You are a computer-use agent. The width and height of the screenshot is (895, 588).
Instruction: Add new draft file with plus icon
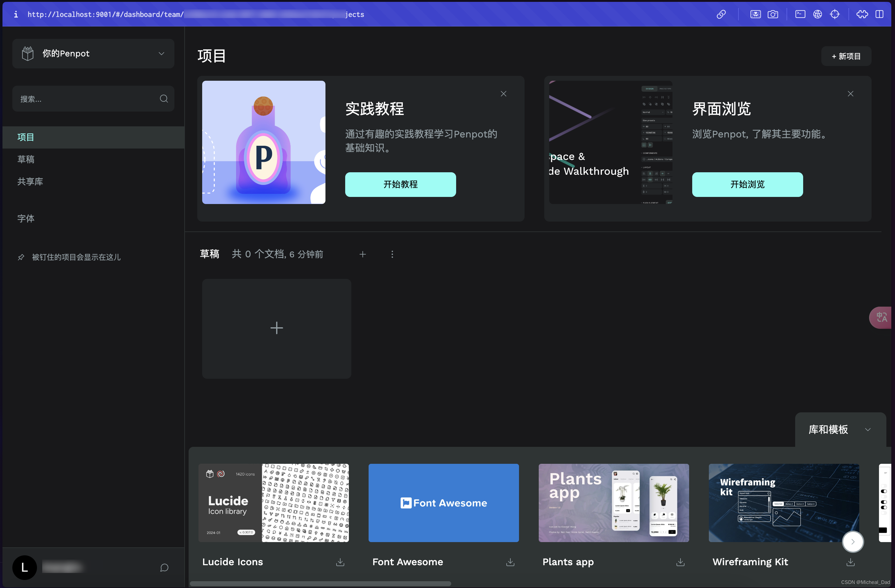click(x=362, y=254)
